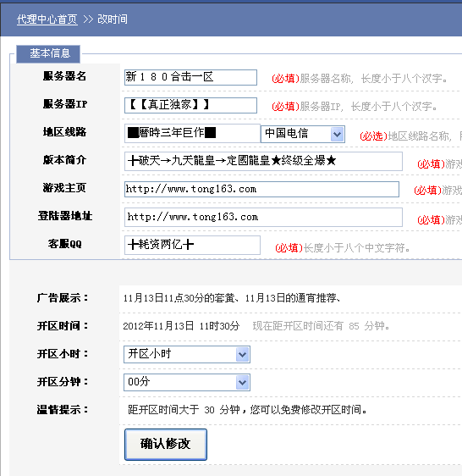Click the 地区线路 text input

coord(192,133)
